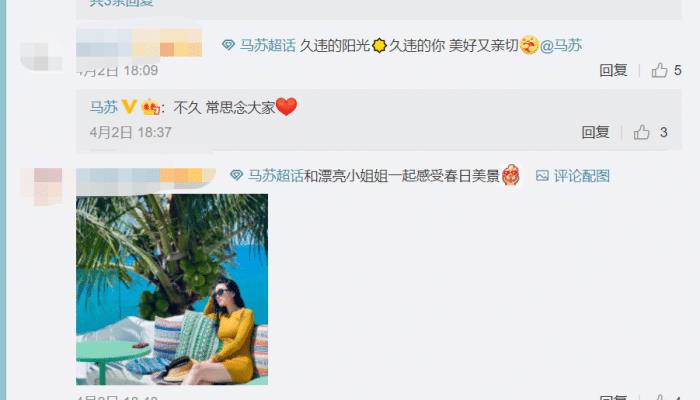Click the red heart emoji in 马苏's reply
The image size is (700, 400).
[x=286, y=107]
